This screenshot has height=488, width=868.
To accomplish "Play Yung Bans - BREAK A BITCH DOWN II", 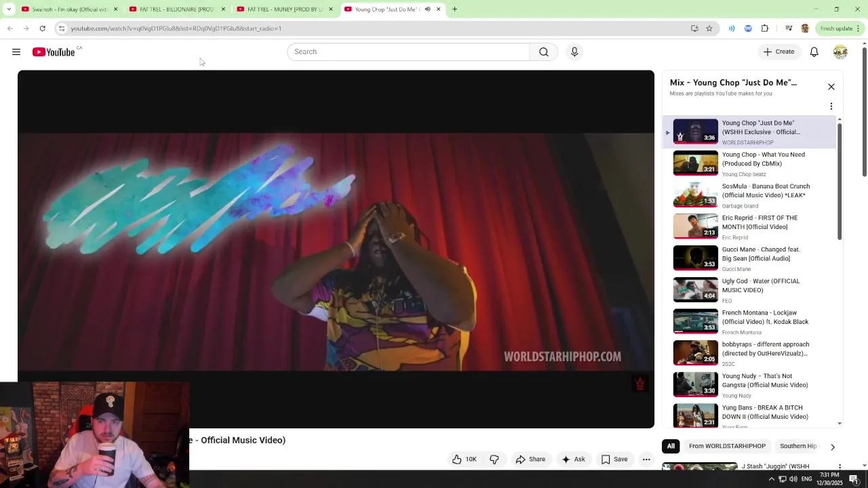I will point(749,415).
